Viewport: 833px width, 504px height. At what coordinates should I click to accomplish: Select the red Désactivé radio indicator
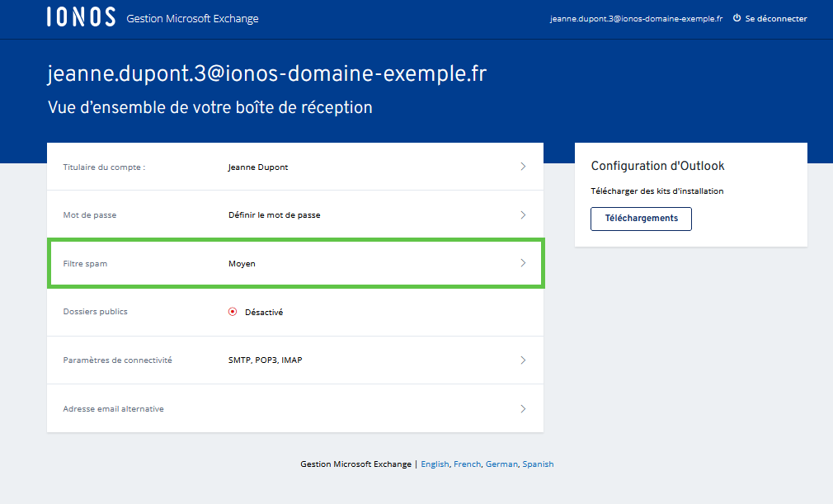point(233,312)
